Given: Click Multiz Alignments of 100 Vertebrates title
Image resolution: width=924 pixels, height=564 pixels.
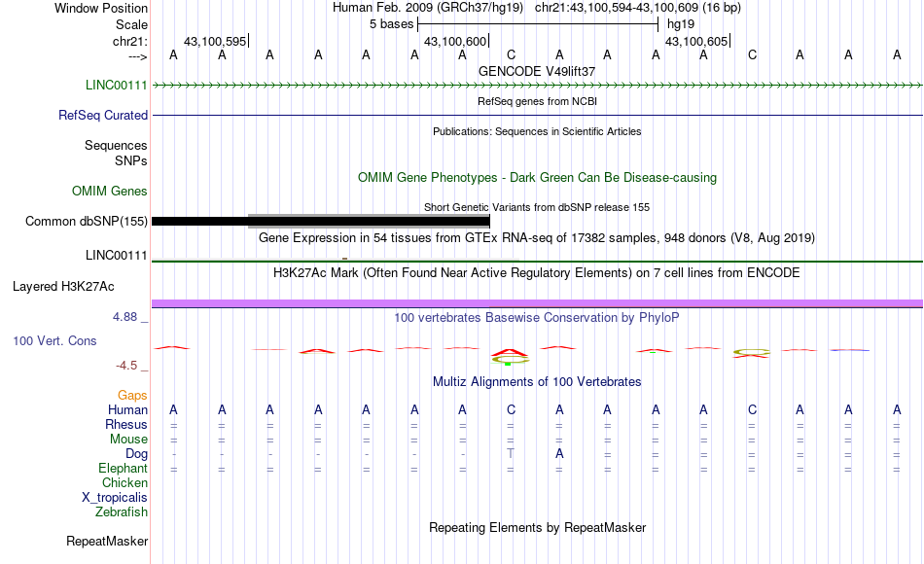Looking at the screenshot, I should pyautogui.click(x=537, y=382).
